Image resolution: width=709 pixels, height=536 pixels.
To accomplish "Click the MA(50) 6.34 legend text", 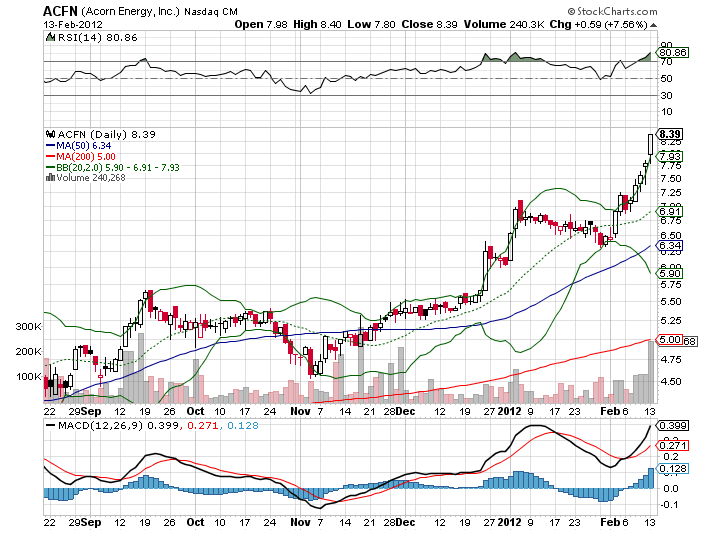I will [84, 146].
